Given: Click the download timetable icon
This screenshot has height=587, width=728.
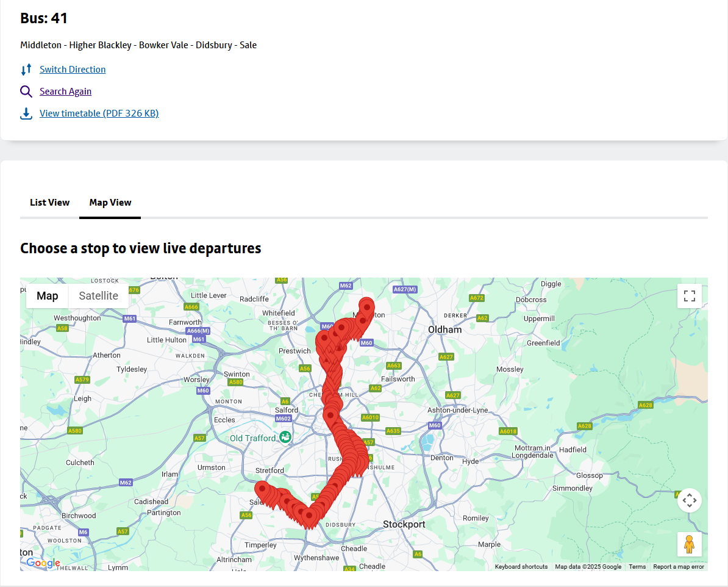Looking at the screenshot, I should click(26, 113).
